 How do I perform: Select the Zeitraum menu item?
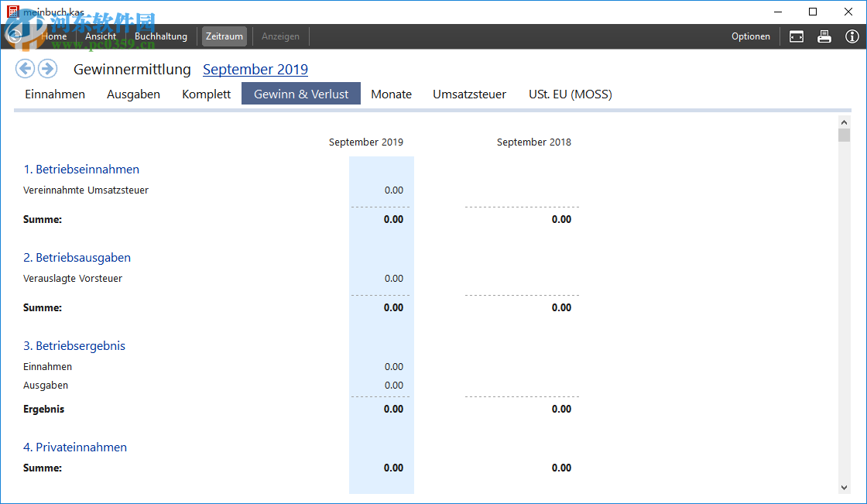[x=224, y=36]
